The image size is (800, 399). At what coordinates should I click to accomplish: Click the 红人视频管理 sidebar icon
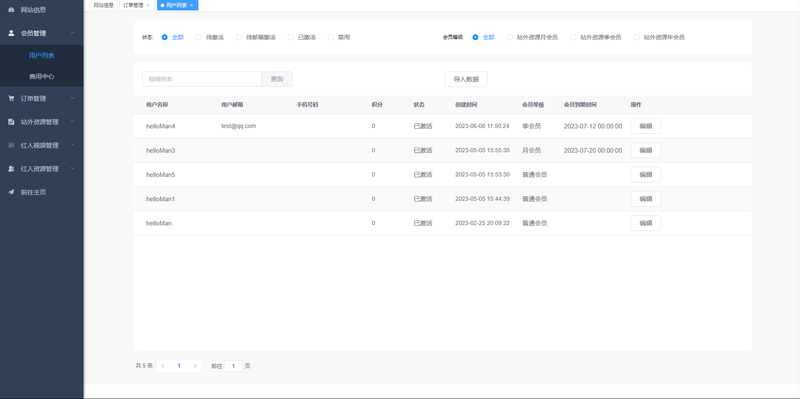pyautogui.click(x=11, y=145)
